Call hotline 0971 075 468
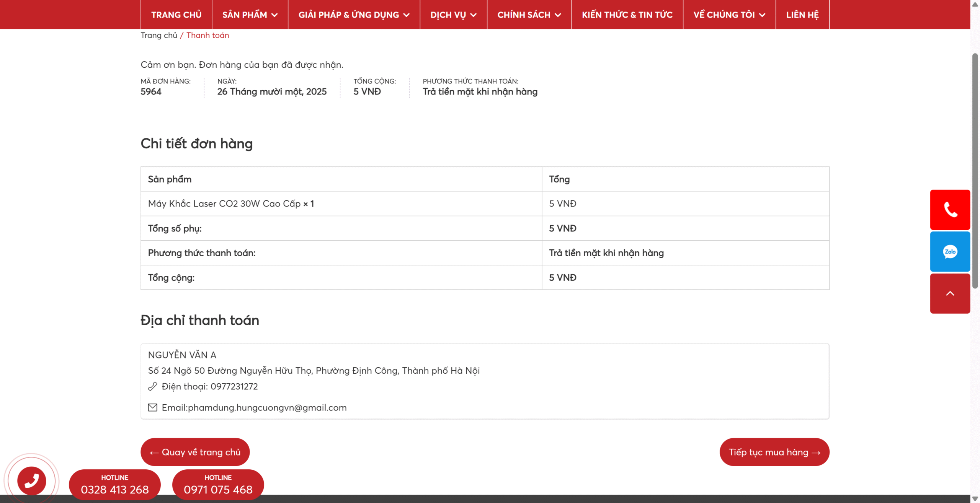Viewport: 980px width, 503px height. tap(218, 484)
